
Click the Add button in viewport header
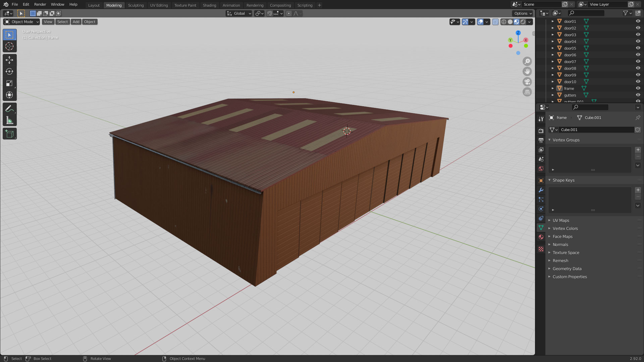click(x=76, y=22)
